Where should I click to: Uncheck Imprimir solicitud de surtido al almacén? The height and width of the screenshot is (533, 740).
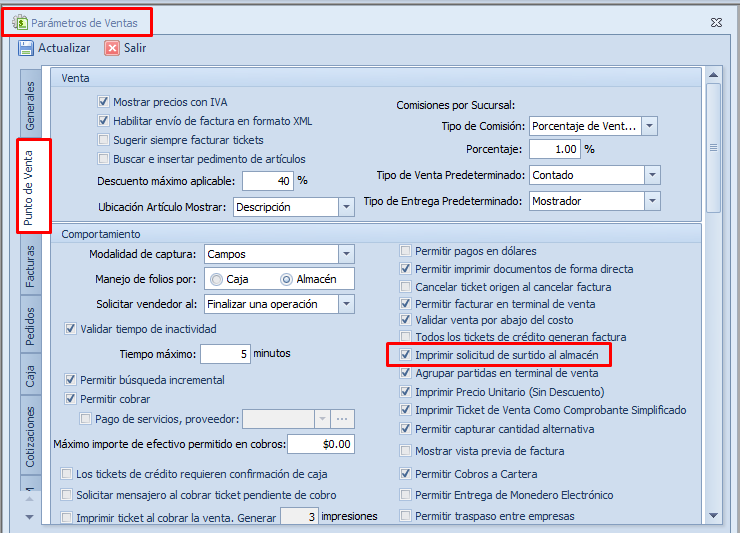406,354
